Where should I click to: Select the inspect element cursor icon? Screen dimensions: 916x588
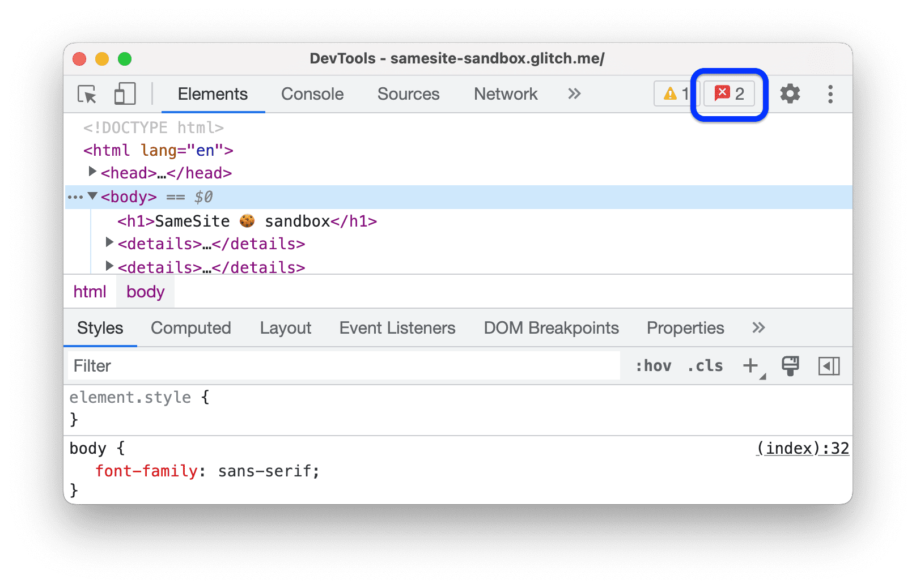(x=86, y=94)
